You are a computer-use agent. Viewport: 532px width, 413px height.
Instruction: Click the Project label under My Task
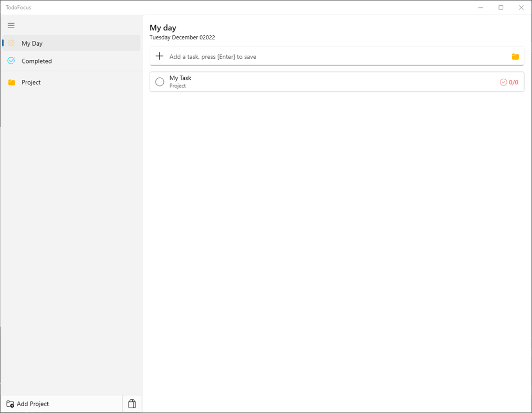(178, 86)
